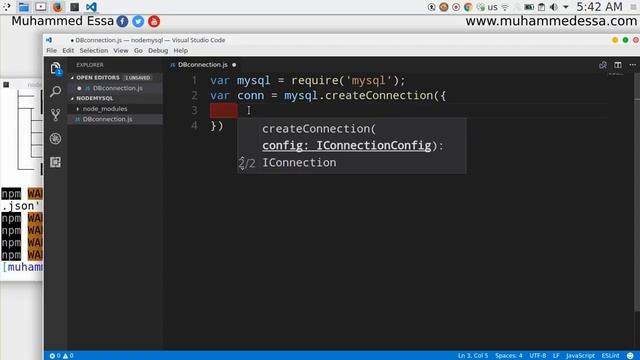The width and height of the screenshot is (640, 360).
Task: Click the Ln 3, Col 5 status entry
Action: click(x=473, y=356)
